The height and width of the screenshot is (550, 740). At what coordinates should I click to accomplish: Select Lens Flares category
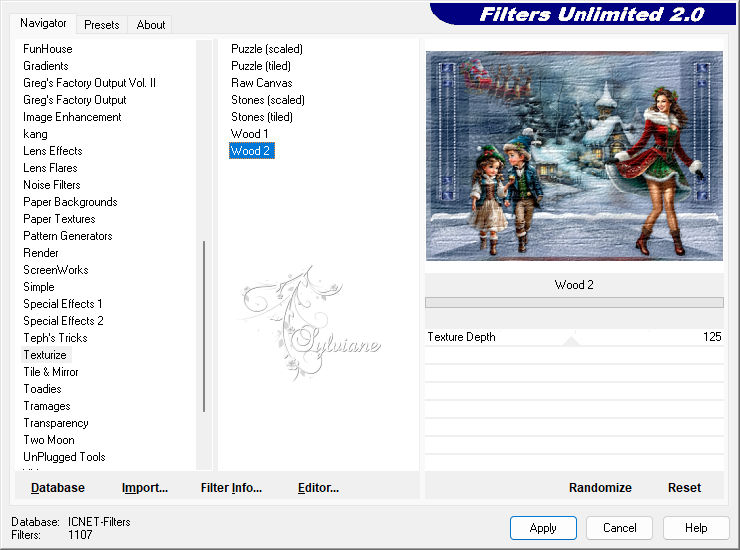(50, 168)
